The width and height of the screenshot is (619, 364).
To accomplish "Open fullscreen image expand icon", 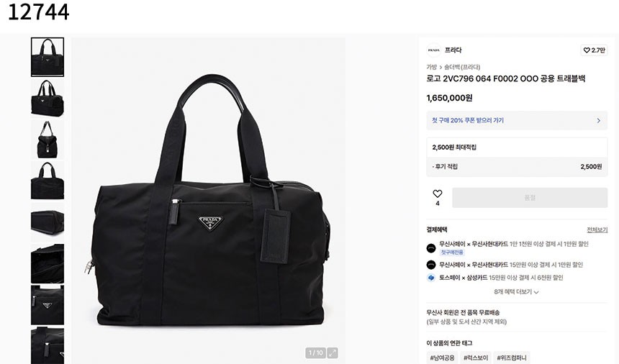I will point(333,352).
